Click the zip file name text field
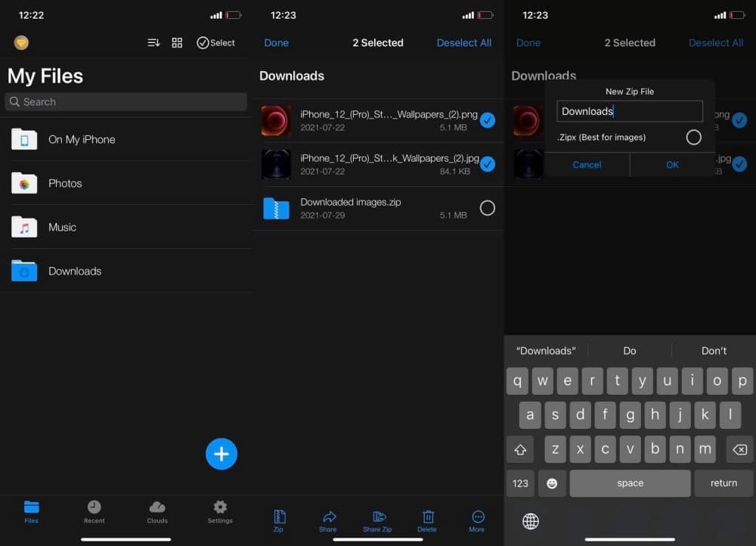 coord(629,111)
